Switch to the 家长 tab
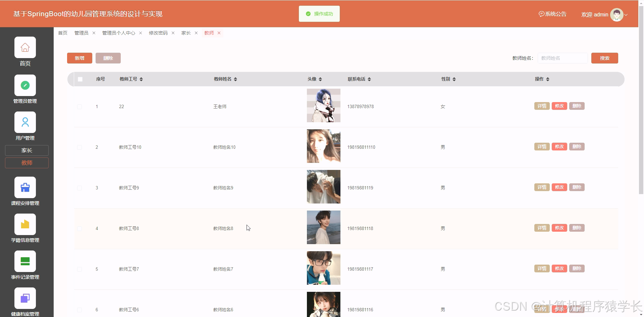 point(186,33)
